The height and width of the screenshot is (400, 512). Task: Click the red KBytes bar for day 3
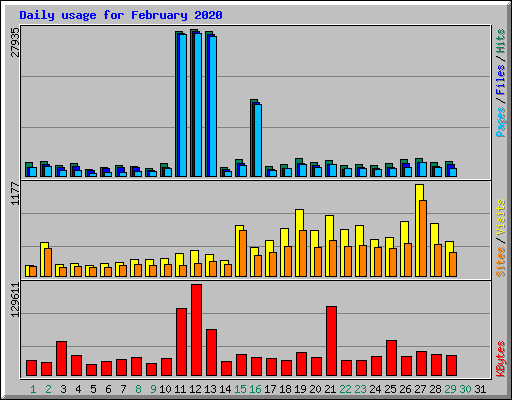[x=62, y=358]
